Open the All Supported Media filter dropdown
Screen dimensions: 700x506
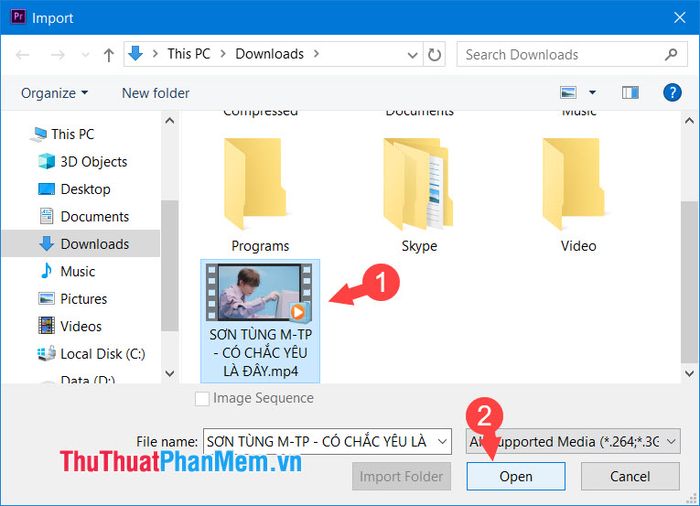573,442
